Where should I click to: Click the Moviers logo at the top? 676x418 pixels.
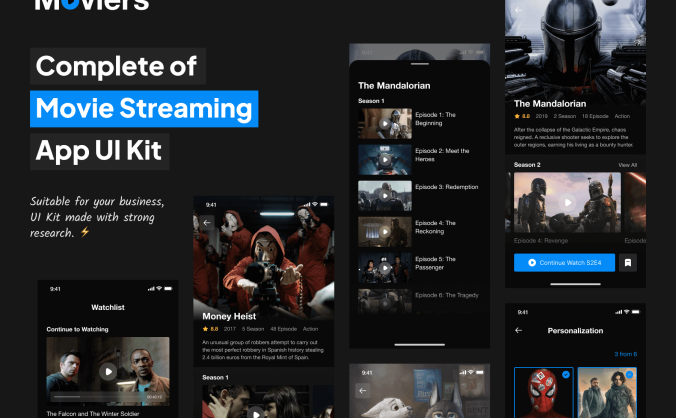coord(91,4)
